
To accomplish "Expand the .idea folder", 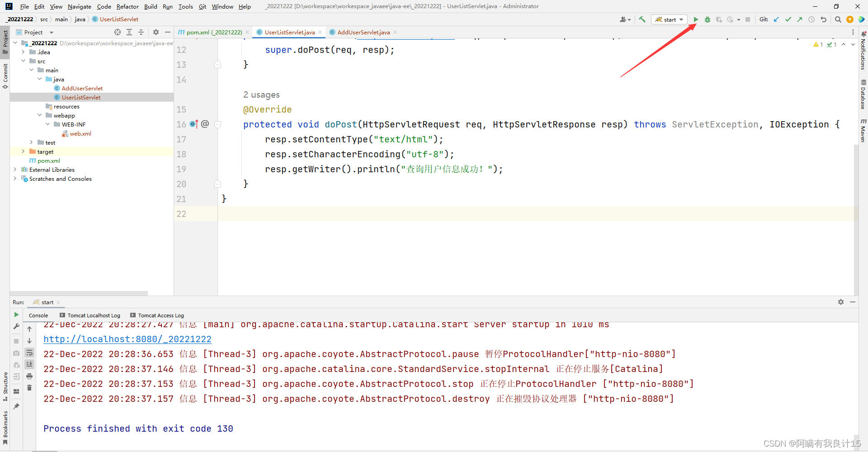I will [23, 52].
